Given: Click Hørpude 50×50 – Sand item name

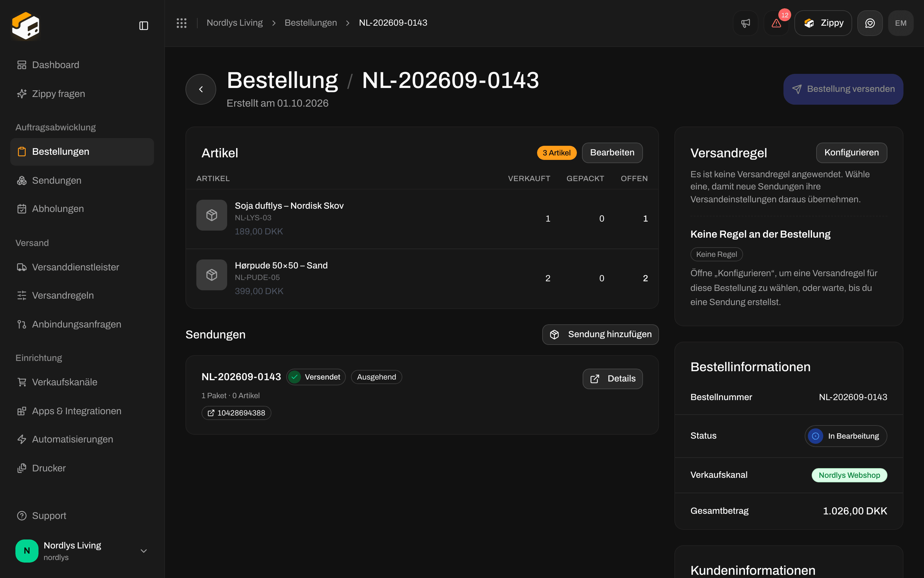Looking at the screenshot, I should pos(281,265).
